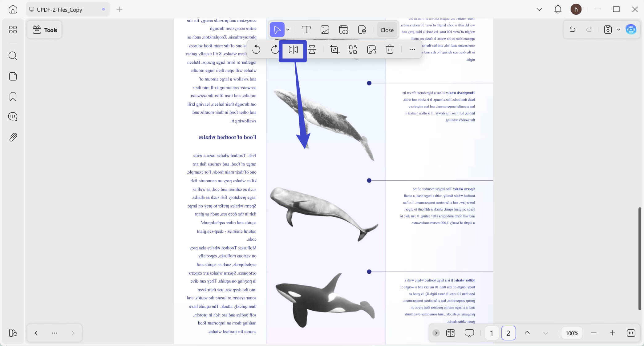The image size is (644, 346).
Task: Jump to page 1
Action: click(x=492, y=333)
